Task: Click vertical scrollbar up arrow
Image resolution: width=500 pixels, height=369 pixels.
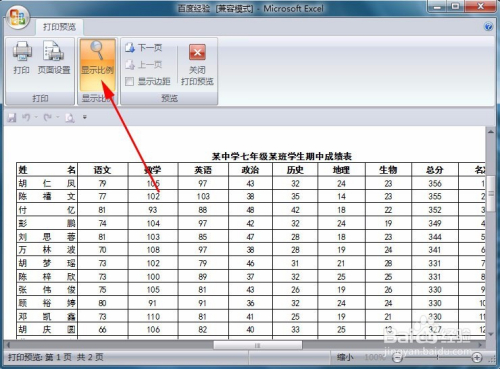Action: pos(491,132)
